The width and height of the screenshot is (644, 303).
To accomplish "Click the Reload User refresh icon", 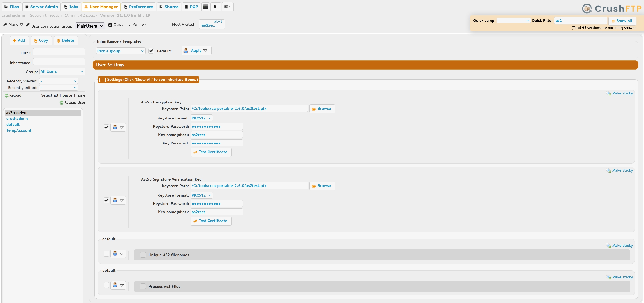I will (x=61, y=103).
